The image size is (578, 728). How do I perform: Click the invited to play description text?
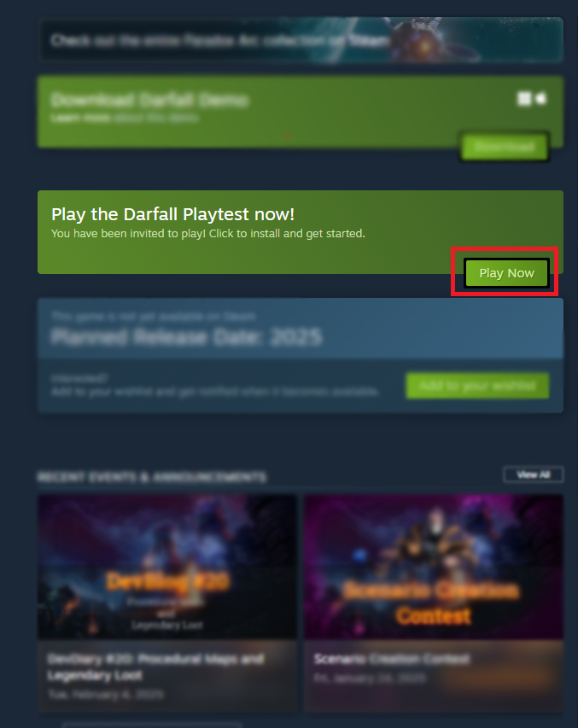click(x=207, y=233)
